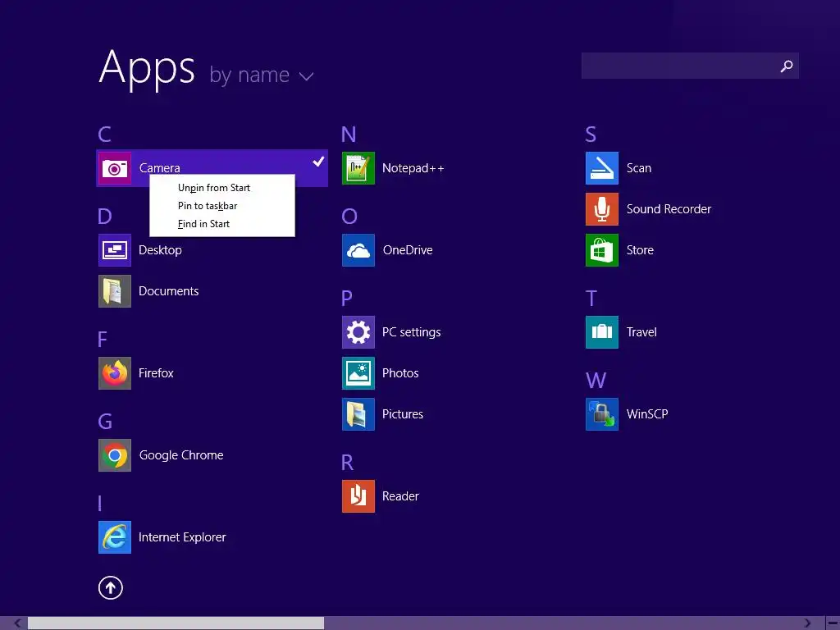Open the Store app icon
840x630 pixels.
[602, 250]
